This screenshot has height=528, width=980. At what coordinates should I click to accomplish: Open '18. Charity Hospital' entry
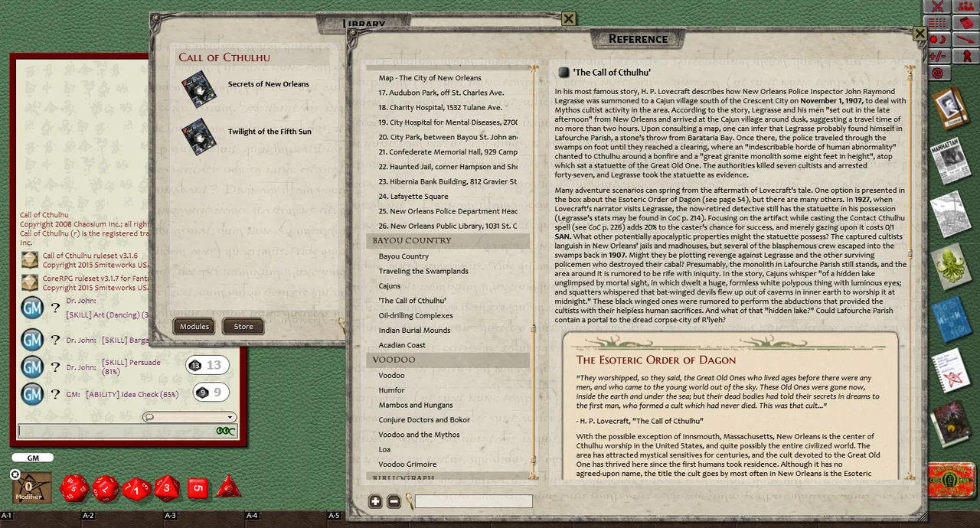tap(440, 107)
